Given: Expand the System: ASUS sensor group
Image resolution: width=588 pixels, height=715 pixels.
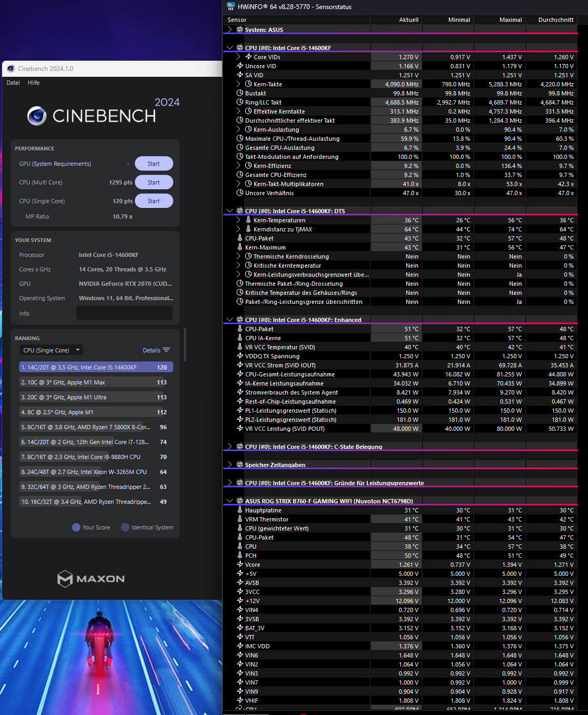Looking at the screenshot, I should (230, 30).
